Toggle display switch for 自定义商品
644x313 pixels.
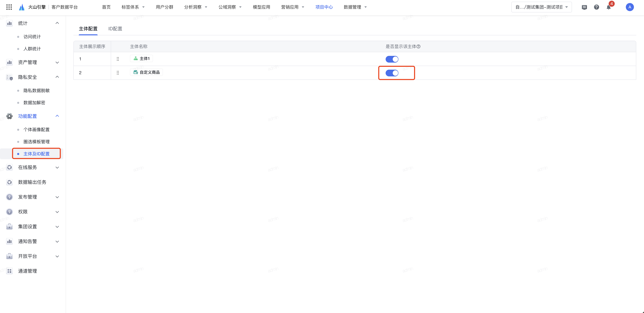(392, 73)
